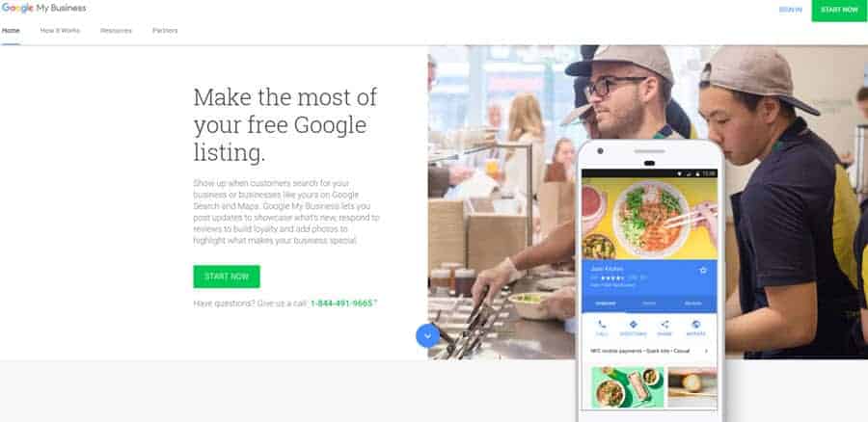Open the green food bowls photo thumbnail
Screen dimensions: 868x422
point(627,387)
